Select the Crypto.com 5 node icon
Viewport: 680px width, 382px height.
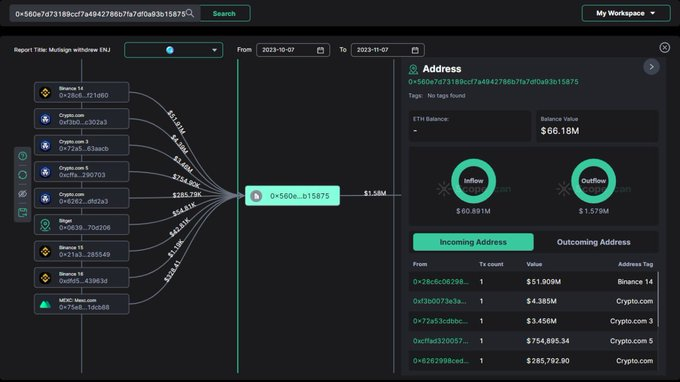(45, 172)
